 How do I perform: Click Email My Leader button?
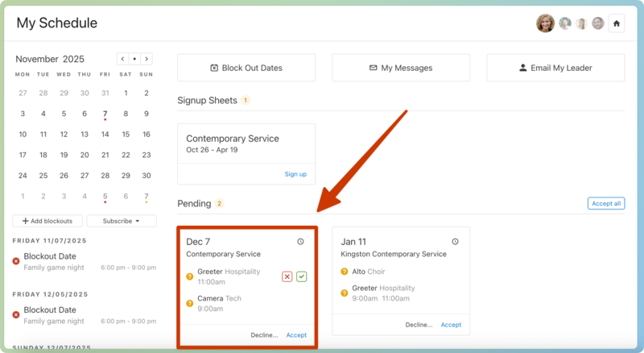click(555, 68)
